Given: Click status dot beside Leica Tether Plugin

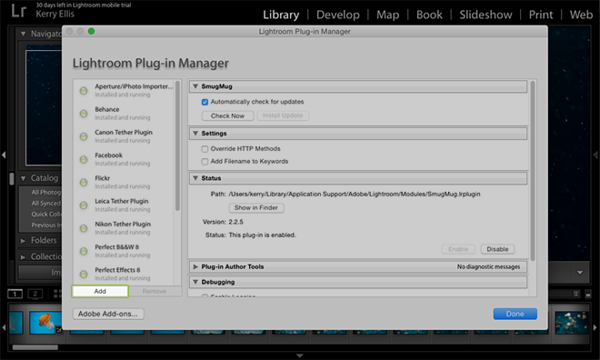Looking at the screenshot, I should [x=83, y=205].
